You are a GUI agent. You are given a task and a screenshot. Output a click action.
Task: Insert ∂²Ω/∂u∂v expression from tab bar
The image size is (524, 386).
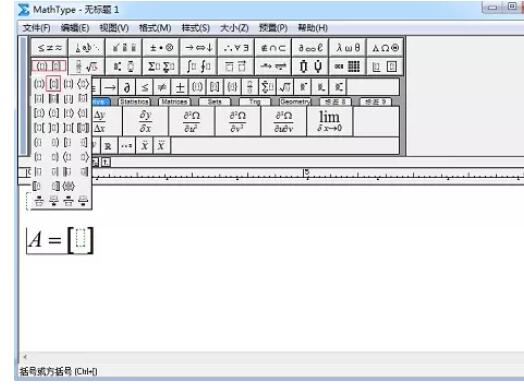click(283, 121)
